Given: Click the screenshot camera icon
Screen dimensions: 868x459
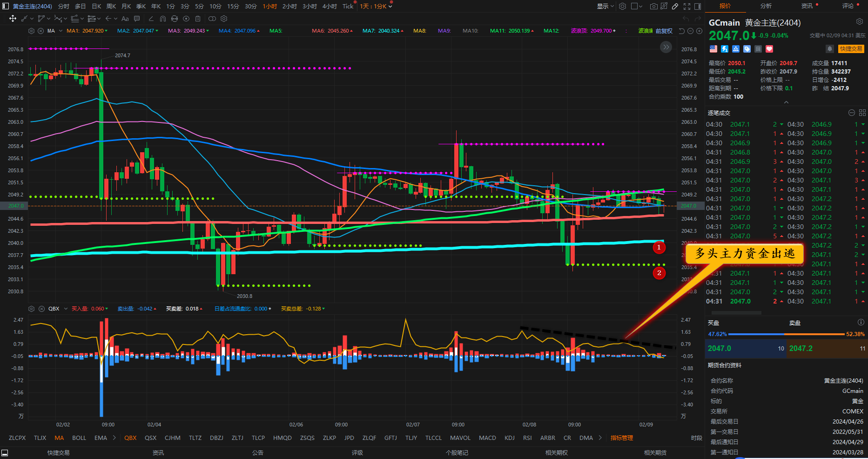Looking at the screenshot, I should click(x=653, y=6).
